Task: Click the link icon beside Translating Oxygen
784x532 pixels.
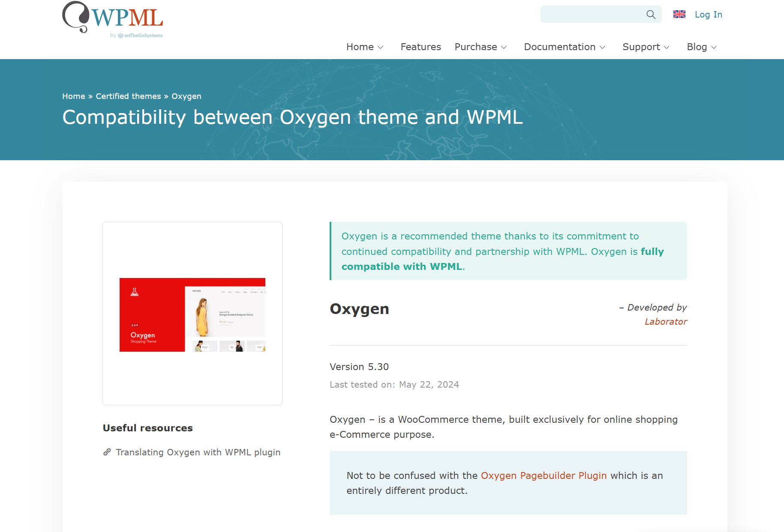Action: click(107, 452)
